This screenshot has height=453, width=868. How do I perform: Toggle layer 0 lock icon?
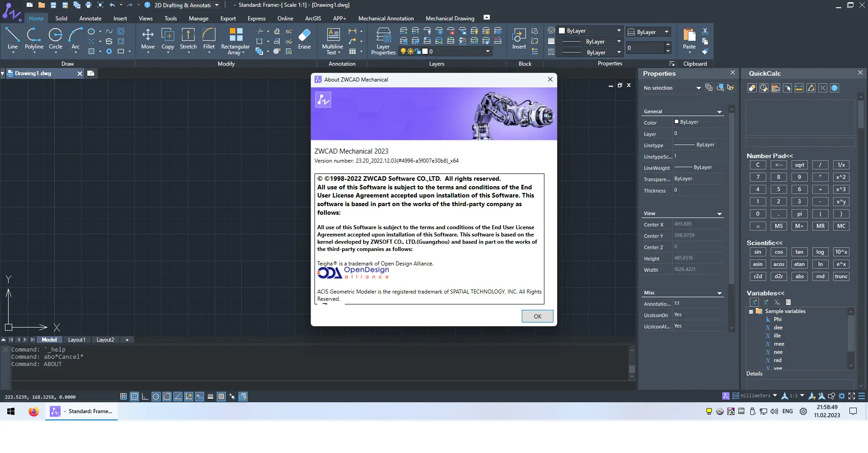[418, 51]
